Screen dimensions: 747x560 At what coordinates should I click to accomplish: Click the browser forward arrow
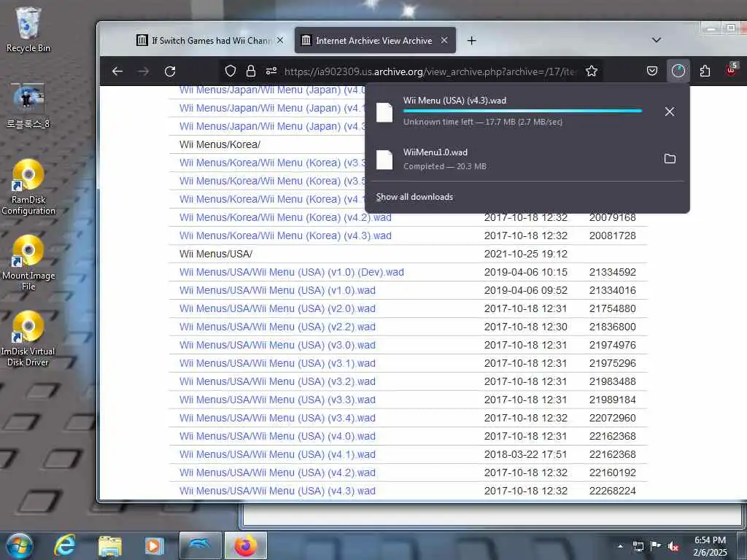(x=144, y=71)
